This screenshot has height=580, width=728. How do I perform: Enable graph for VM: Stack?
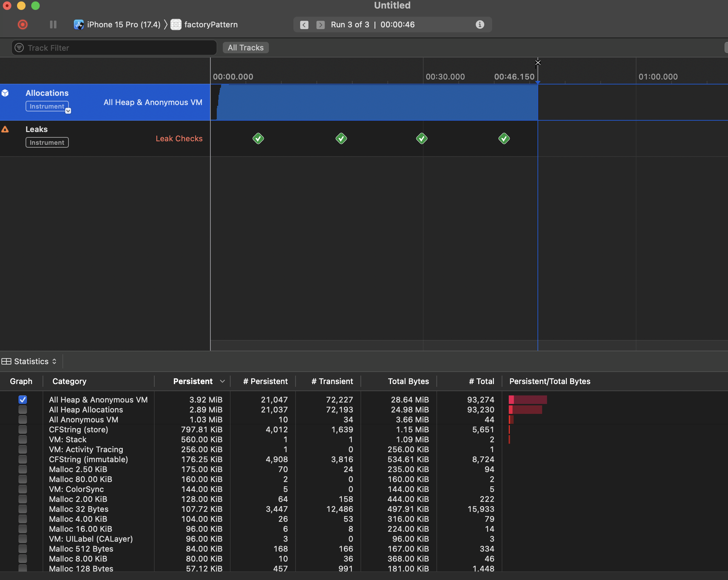[x=23, y=439]
